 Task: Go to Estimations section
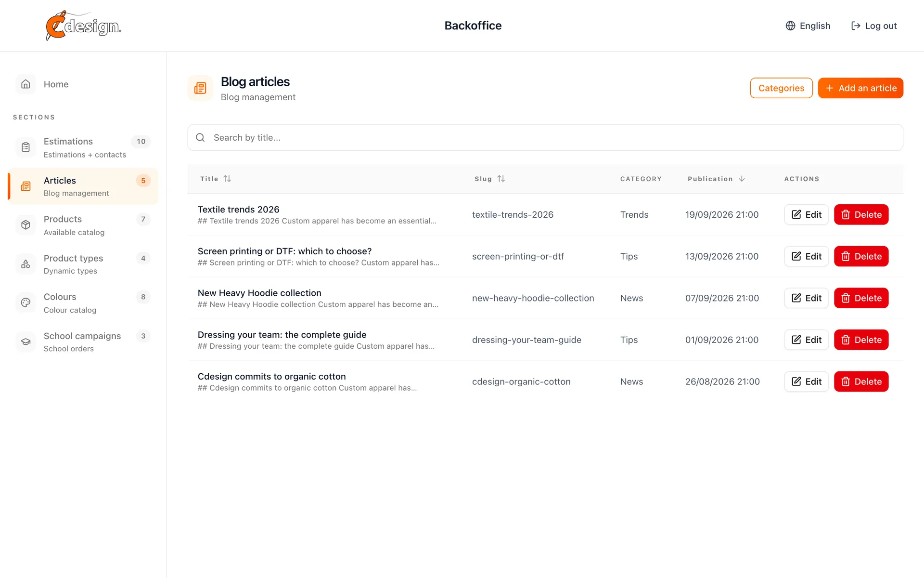[83, 147]
